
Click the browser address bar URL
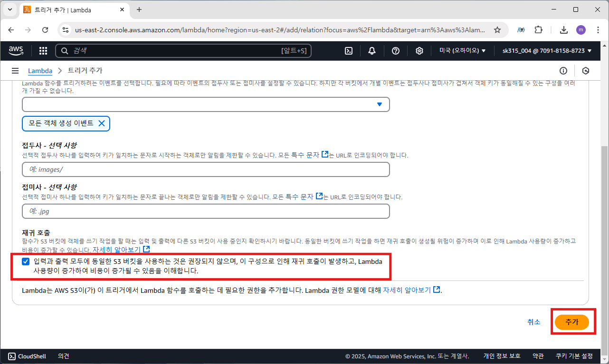(280, 30)
